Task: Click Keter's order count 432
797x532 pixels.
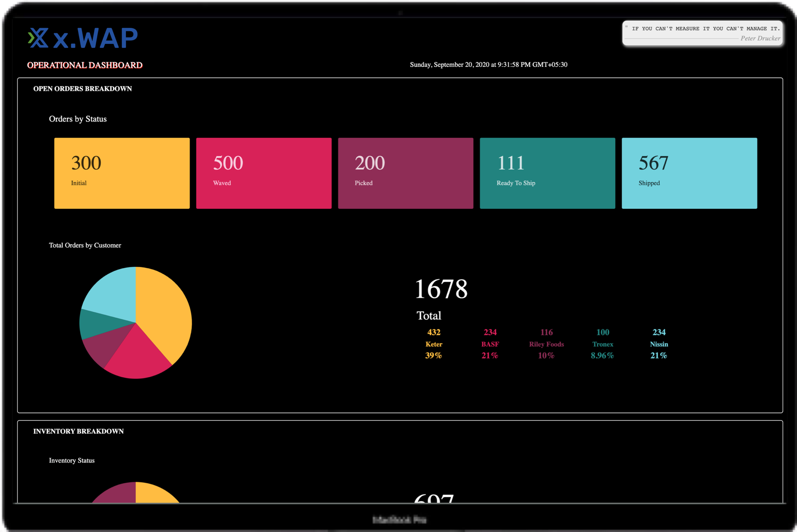Action: coord(434,332)
